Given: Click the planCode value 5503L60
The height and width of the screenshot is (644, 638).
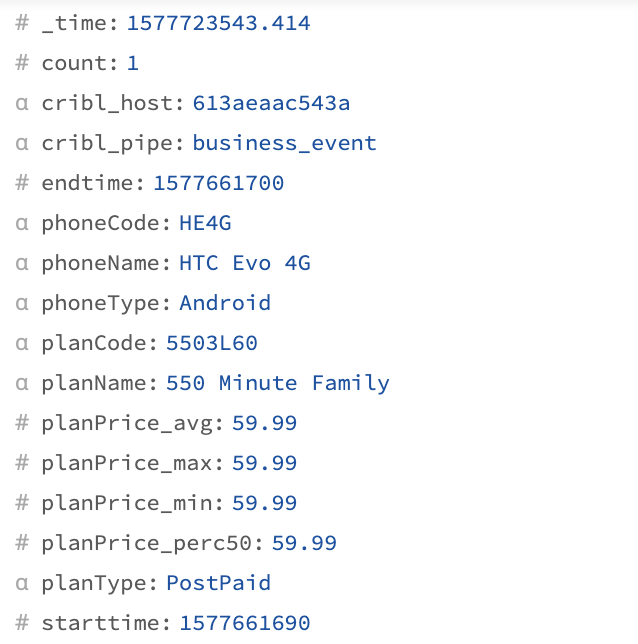Looking at the screenshot, I should pyautogui.click(x=212, y=343).
